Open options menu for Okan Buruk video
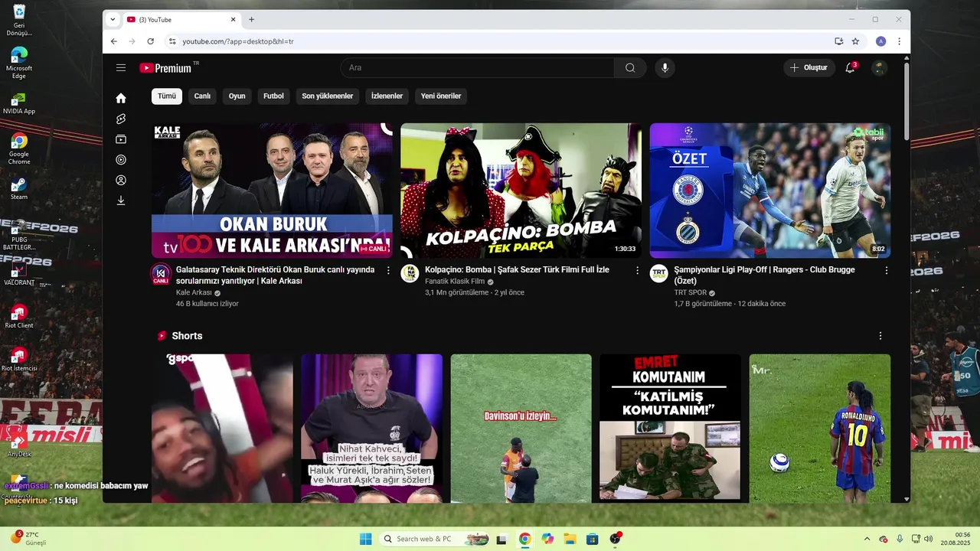Image resolution: width=980 pixels, height=551 pixels. (x=388, y=270)
